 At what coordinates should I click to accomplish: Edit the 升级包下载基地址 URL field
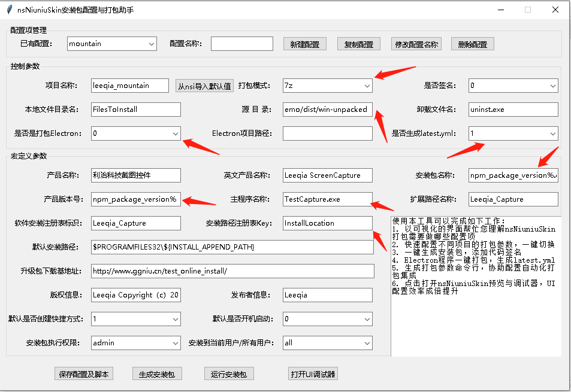232,271
